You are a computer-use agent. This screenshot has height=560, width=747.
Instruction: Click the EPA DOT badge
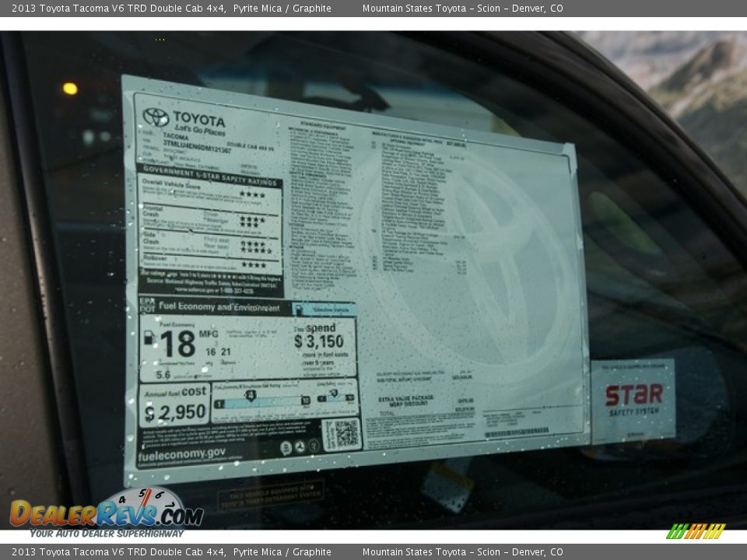coord(146,305)
